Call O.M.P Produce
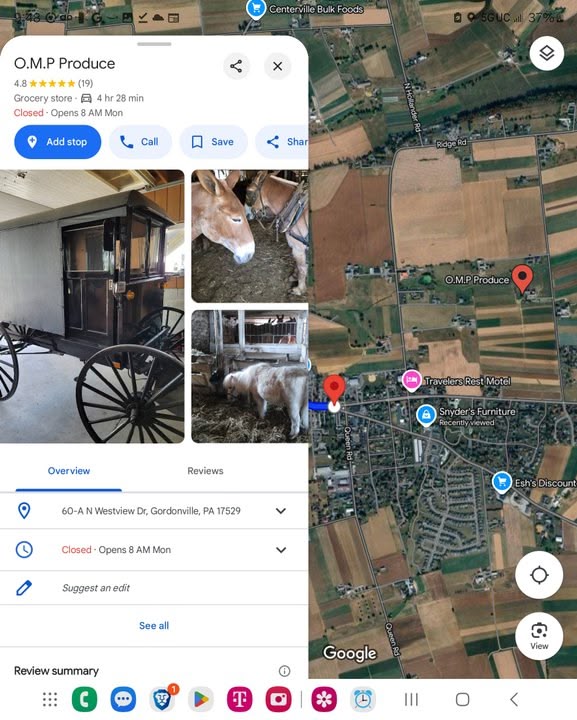Image resolution: width=577 pixels, height=720 pixels. 140,142
